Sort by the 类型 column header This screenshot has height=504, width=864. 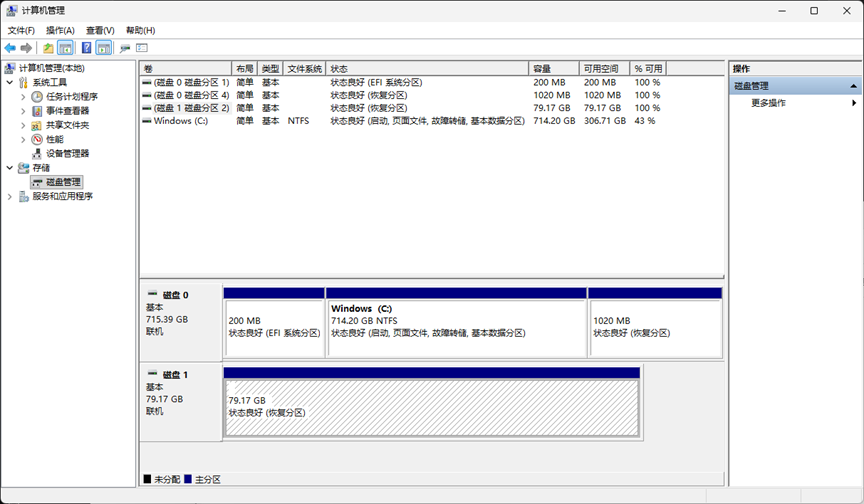(x=270, y=69)
